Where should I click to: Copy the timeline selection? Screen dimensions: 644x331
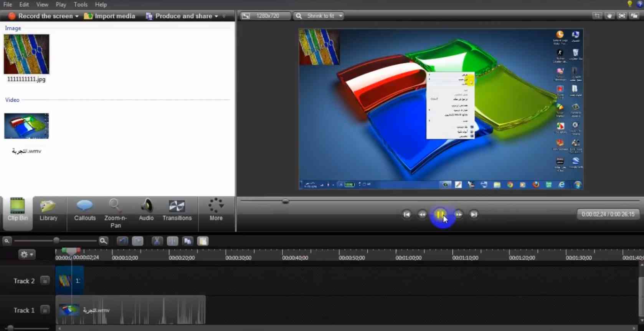188,241
